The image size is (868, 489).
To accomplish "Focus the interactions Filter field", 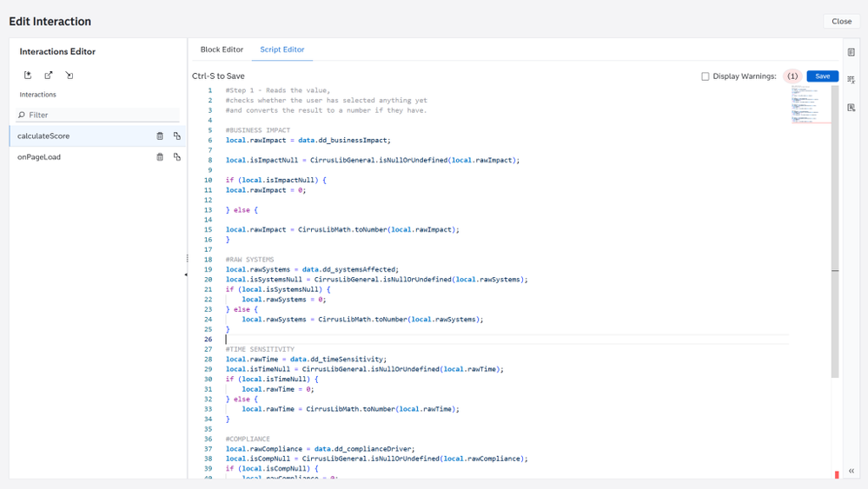I will click(x=98, y=115).
